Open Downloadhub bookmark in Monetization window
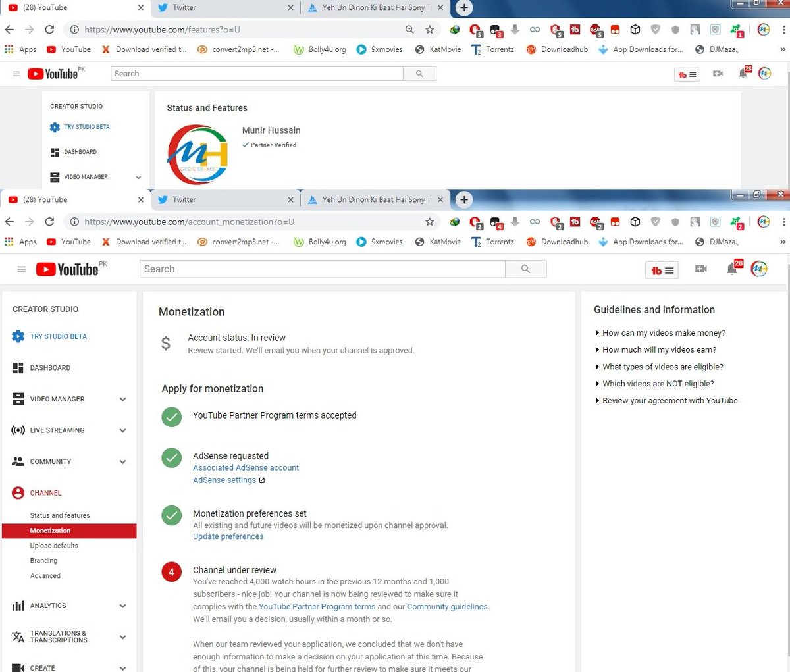 557,242
